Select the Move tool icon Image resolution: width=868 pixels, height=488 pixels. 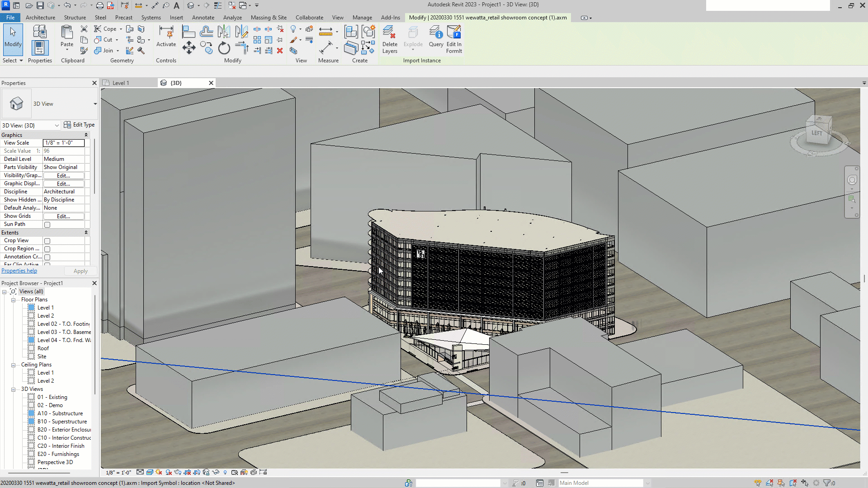(189, 48)
